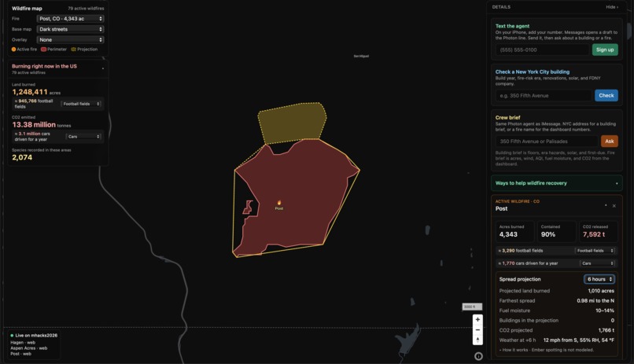This screenshot has height=364, width=634.
Task: Open the How it works link
Action: tap(515, 350)
